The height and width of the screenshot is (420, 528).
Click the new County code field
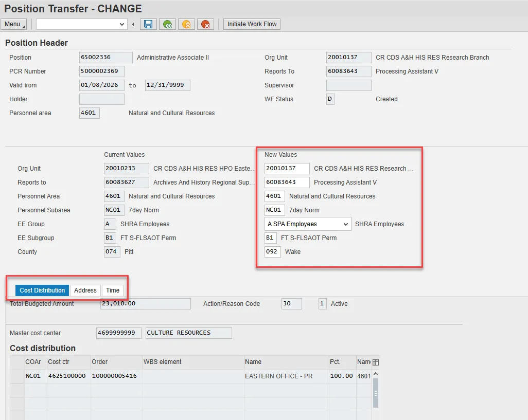pos(272,252)
